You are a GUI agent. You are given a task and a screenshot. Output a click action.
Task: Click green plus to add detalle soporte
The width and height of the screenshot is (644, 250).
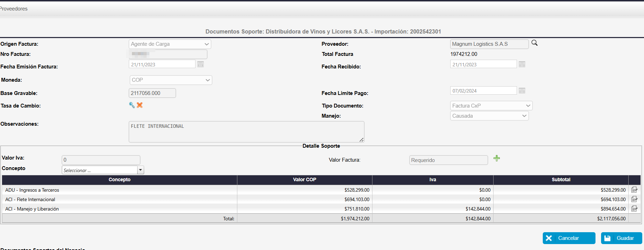497,158
